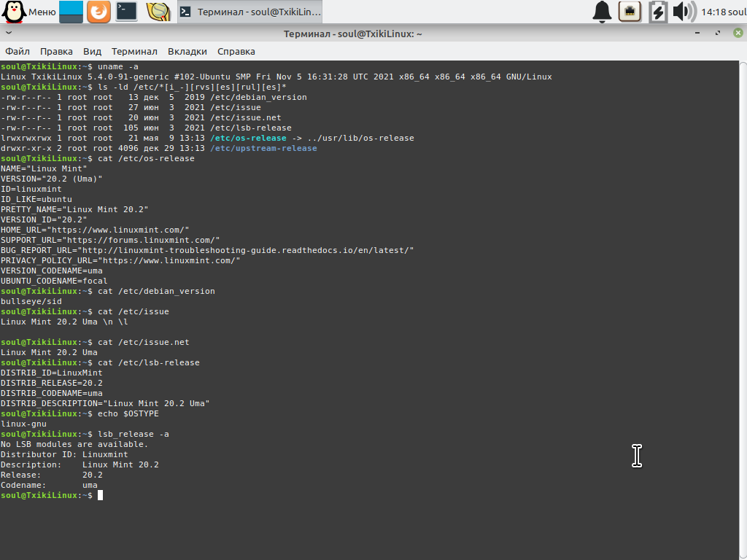Open the notifications bell icon
747x560 pixels.
[602, 12]
